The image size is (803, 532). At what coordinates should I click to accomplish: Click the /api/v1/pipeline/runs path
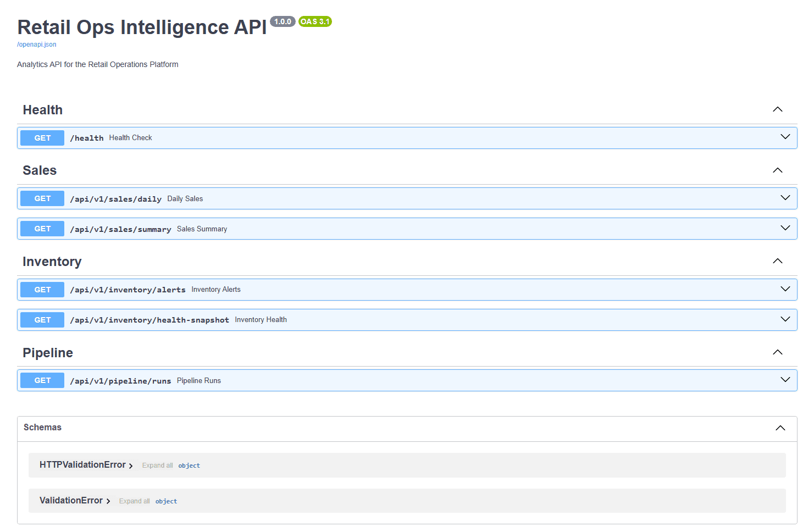click(x=120, y=381)
